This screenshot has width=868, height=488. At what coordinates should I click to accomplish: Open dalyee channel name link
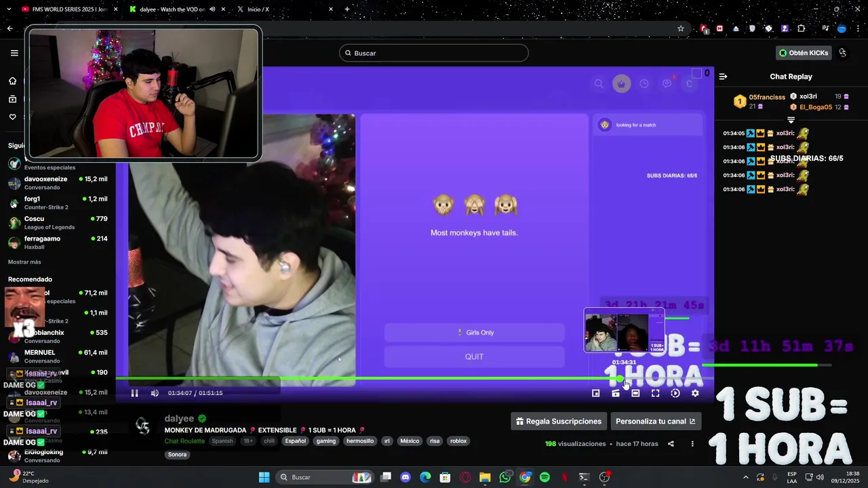coord(179,419)
